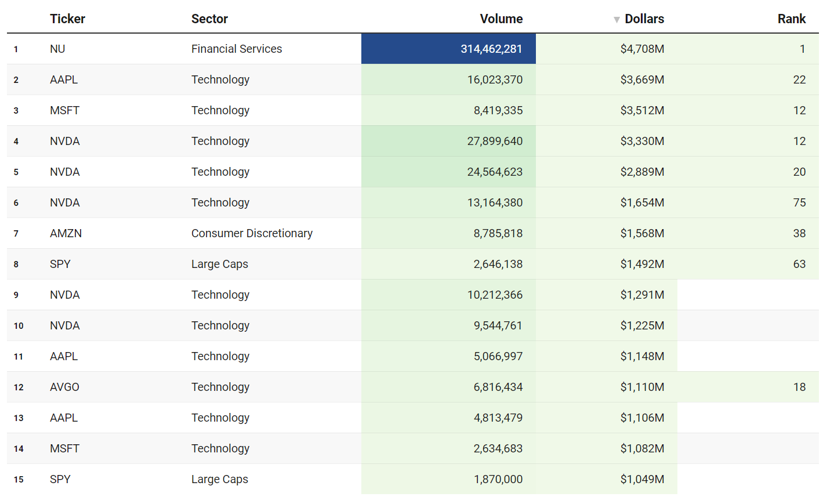Select NVDA ticker in row 5
Viewport: 823px width, 504px height.
click(x=65, y=172)
